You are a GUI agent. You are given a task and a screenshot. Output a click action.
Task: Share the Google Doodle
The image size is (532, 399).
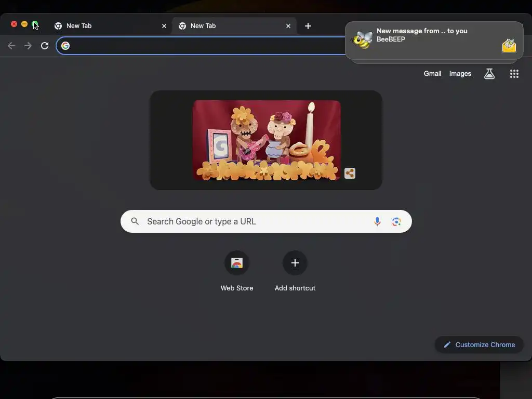350,174
